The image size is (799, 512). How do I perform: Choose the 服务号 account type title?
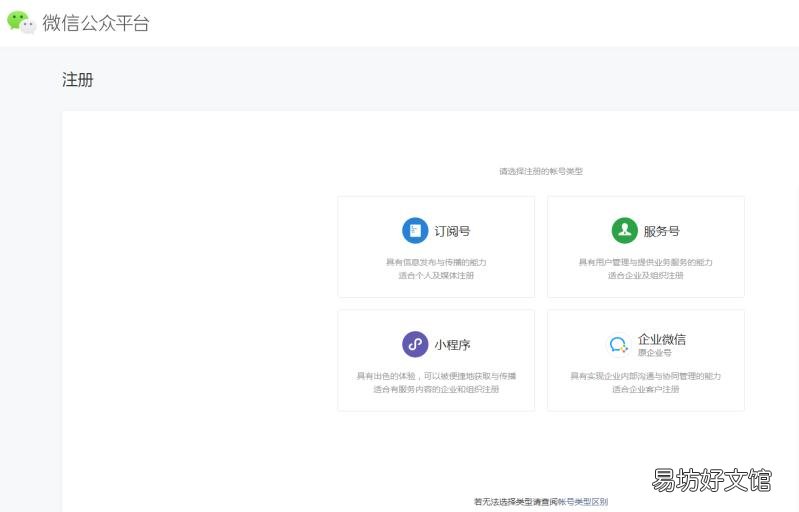pyautogui.click(x=661, y=231)
